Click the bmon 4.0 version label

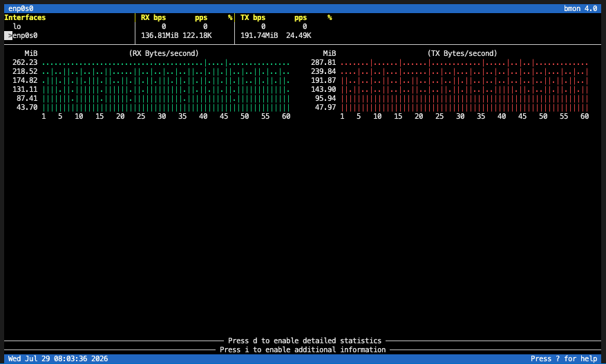point(580,8)
